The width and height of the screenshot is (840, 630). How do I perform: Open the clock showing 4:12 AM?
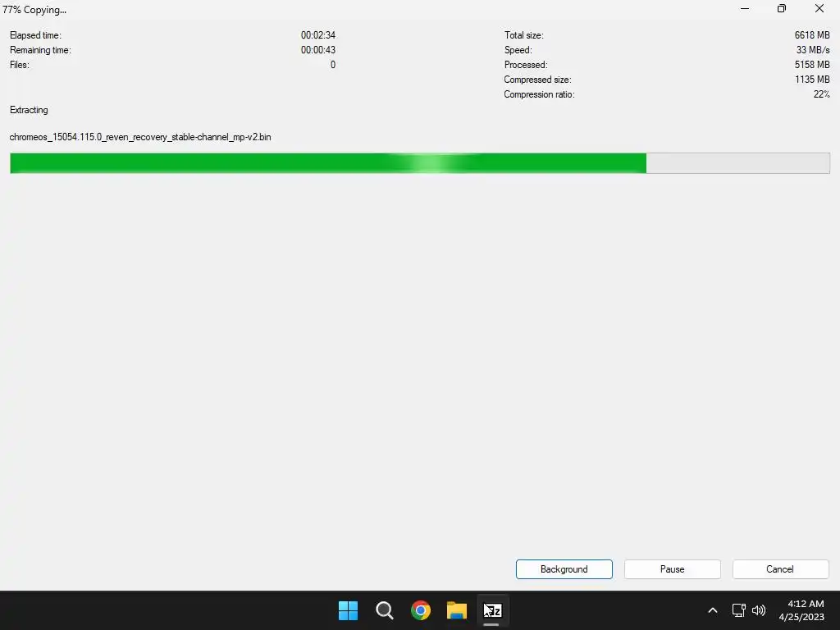coord(801,610)
